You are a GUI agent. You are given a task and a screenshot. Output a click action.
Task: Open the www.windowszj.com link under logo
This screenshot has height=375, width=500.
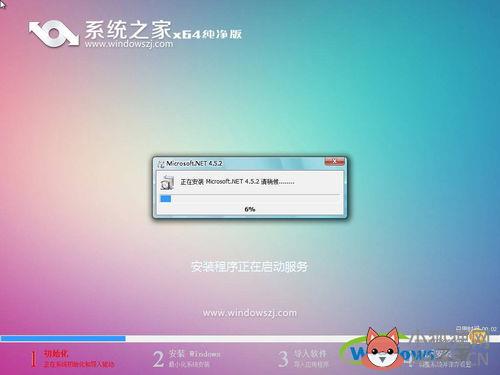point(129,44)
